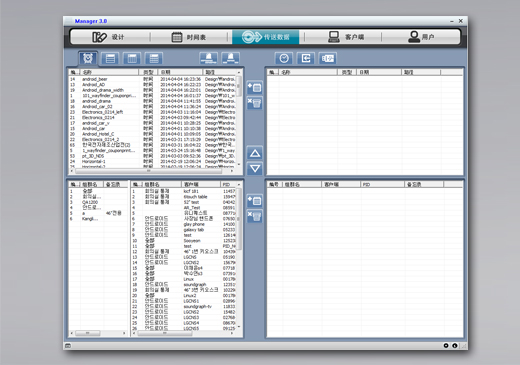The image size is (520, 365).
Task: Select the android_beer row in list
Action: click(153, 79)
